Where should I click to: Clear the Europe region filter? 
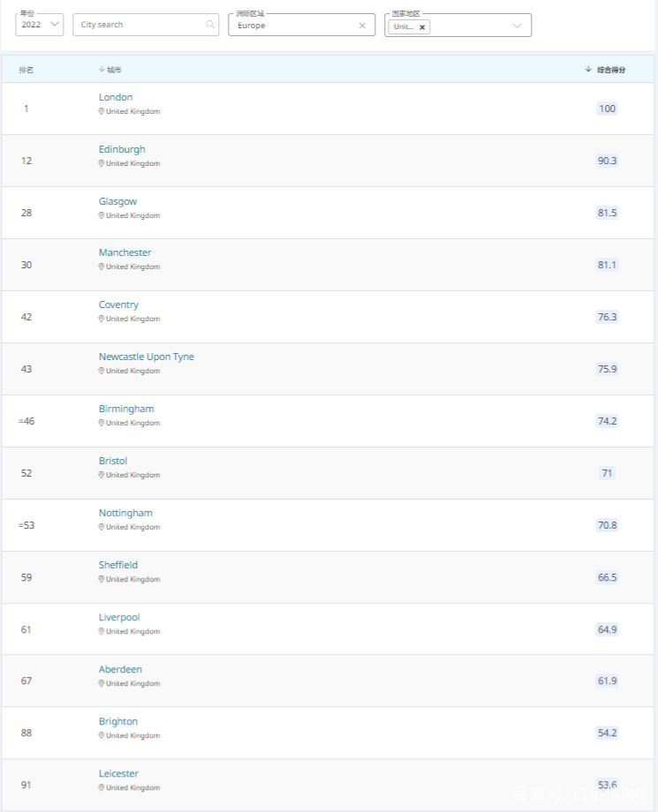pos(362,26)
